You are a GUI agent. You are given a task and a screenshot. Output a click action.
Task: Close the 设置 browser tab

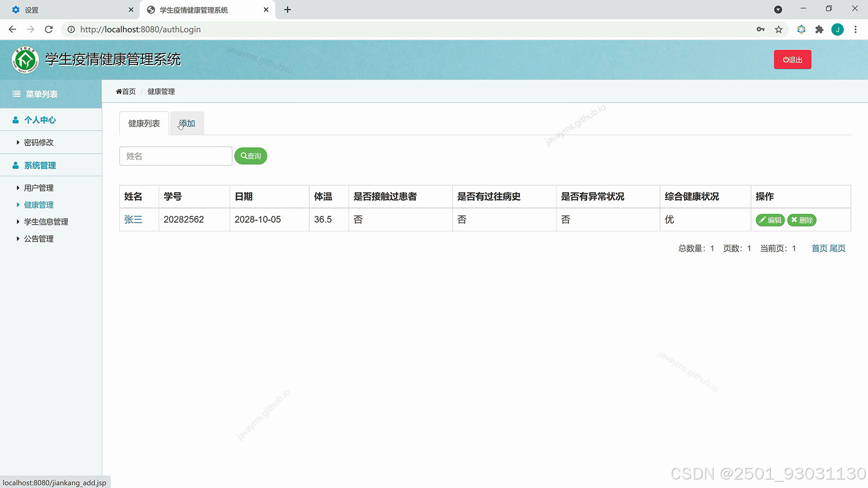pyautogui.click(x=131, y=9)
